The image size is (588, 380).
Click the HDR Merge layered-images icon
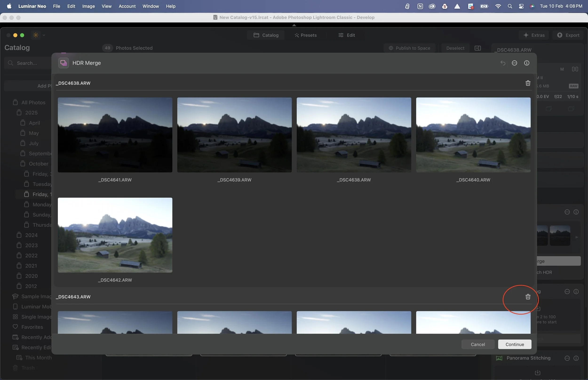(x=64, y=63)
